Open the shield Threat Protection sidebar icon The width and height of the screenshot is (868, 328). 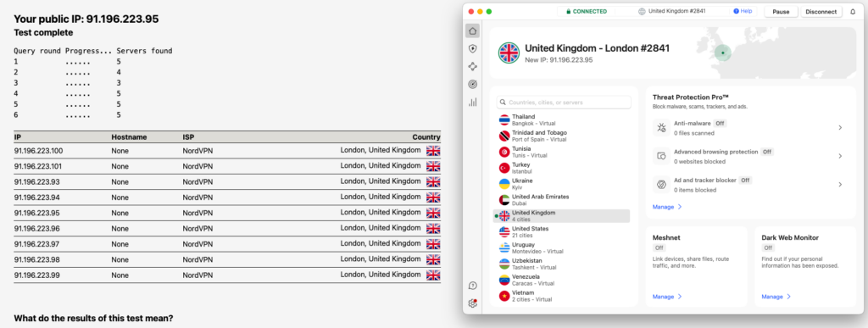472,48
